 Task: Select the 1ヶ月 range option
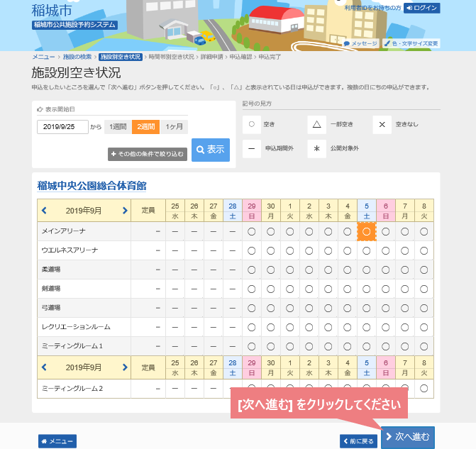[x=174, y=127]
